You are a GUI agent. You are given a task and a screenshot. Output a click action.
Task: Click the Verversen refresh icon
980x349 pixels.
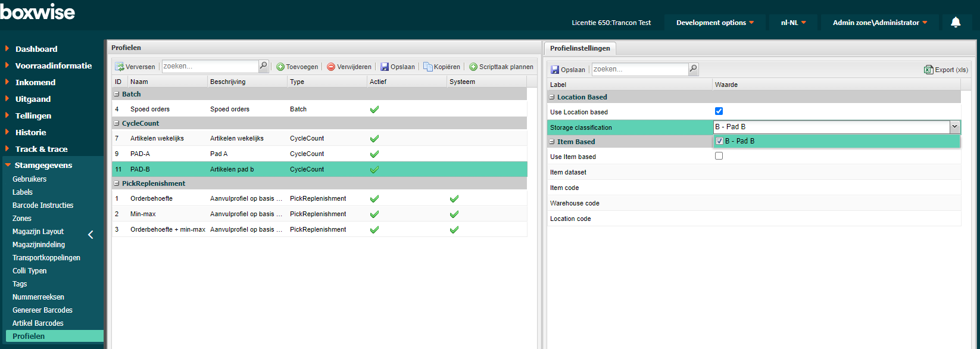[120, 67]
